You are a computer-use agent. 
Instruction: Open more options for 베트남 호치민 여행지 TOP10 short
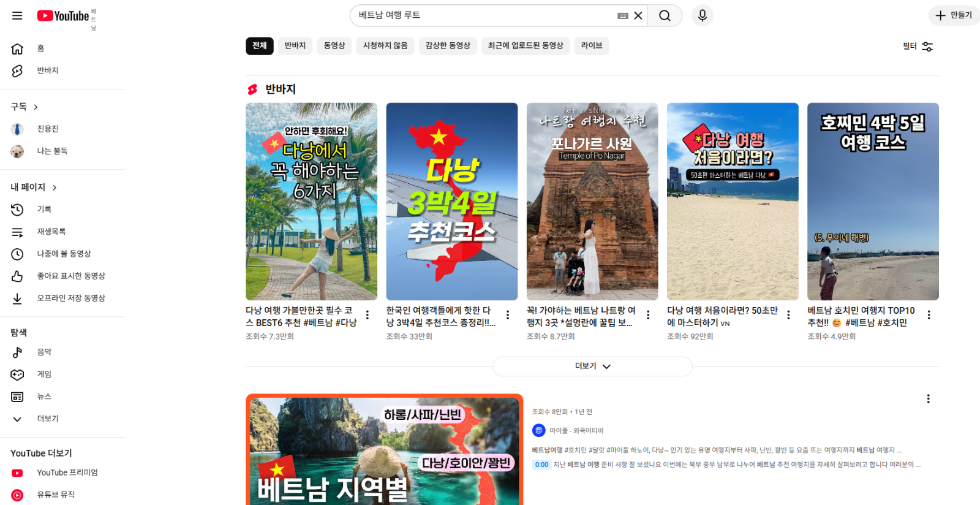(929, 315)
